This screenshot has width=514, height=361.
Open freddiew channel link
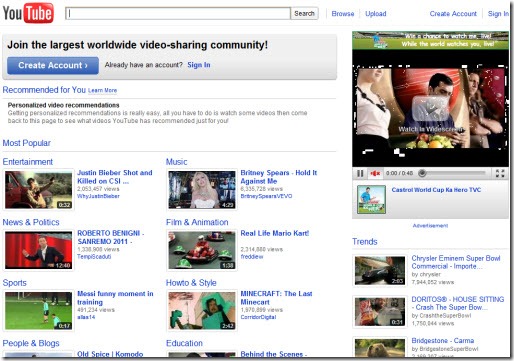tap(252, 256)
